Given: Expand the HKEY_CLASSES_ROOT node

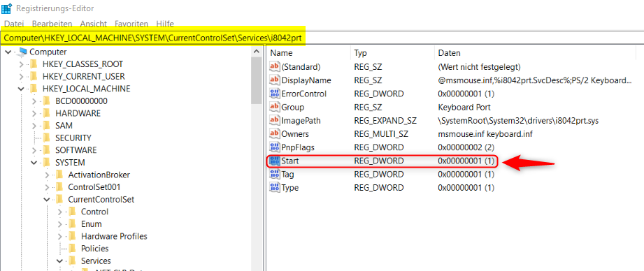Looking at the screenshot, I should 22,64.
